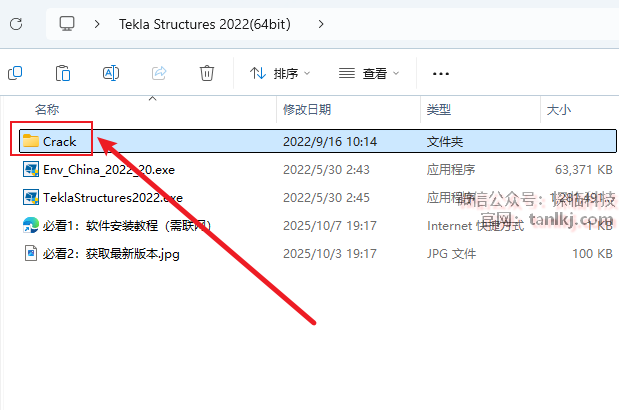Click the share icon in toolbar

click(x=159, y=73)
